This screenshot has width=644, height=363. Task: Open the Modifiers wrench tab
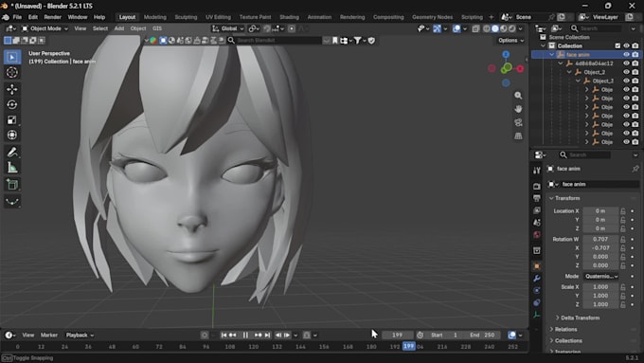point(537,279)
